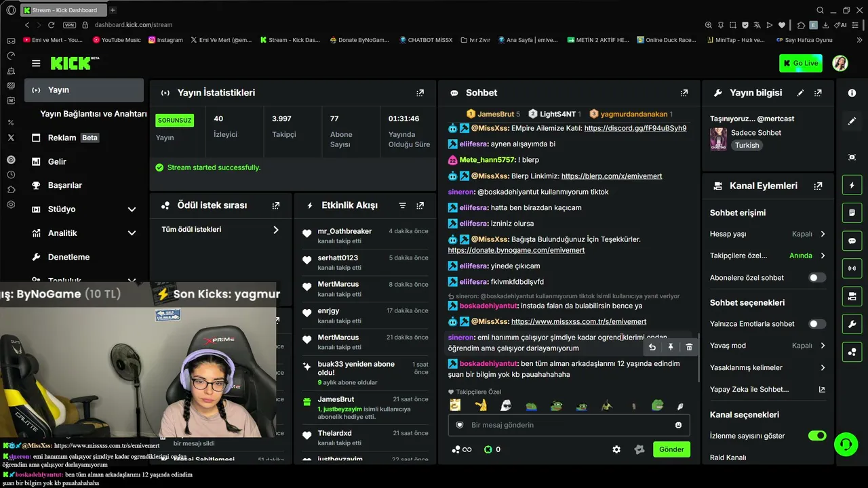Select Yayın in the sidebar
The height and width of the screenshot is (488, 868).
(x=84, y=90)
